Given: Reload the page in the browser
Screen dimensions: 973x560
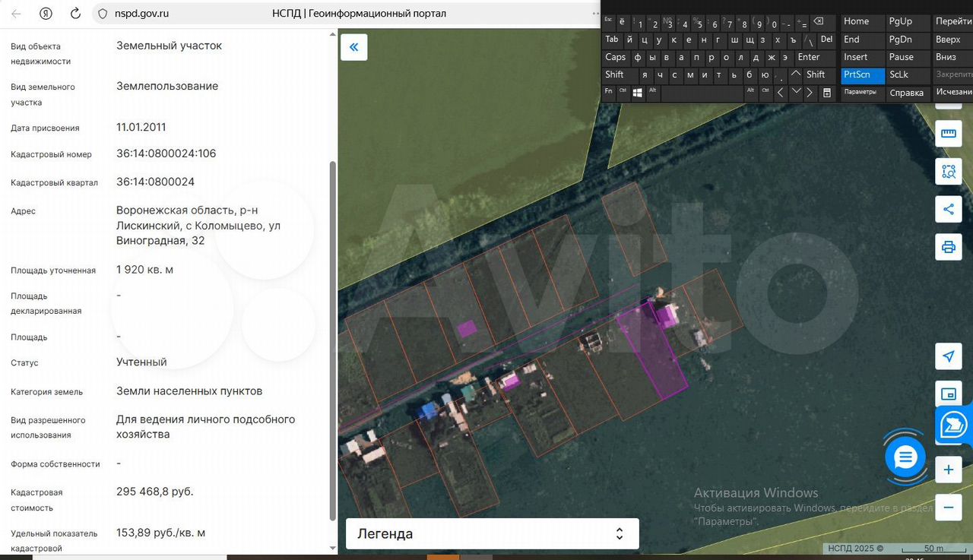Looking at the screenshot, I should click(75, 14).
